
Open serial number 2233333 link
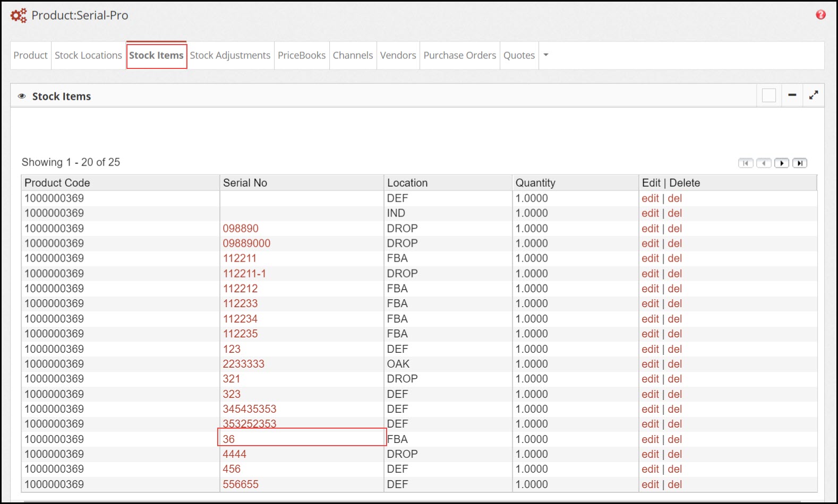pyautogui.click(x=243, y=364)
